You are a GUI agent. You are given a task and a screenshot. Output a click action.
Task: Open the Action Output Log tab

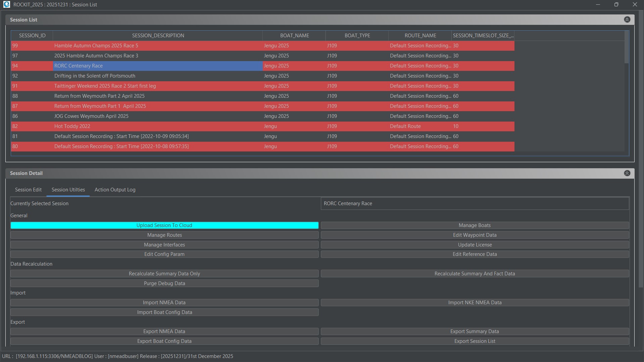coord(115,190)
